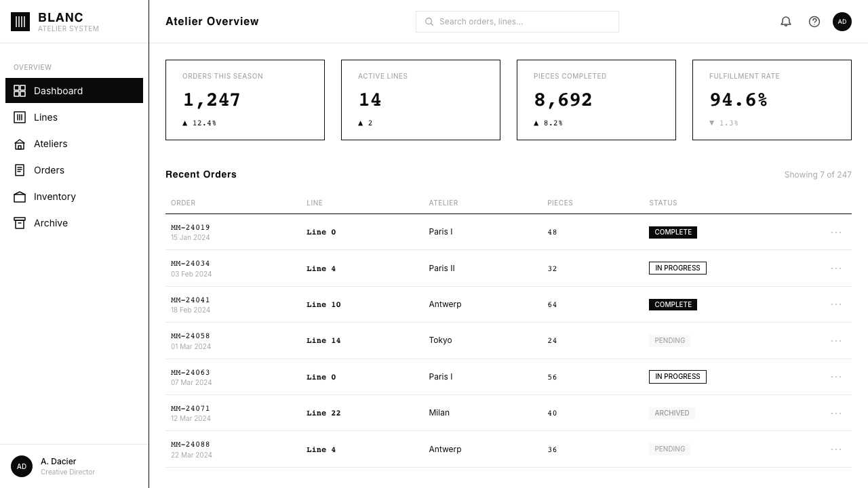The height and width of the screenshot is (488, 868).
Task: Select order number MM-24058
Action: (x=191, y=336)
